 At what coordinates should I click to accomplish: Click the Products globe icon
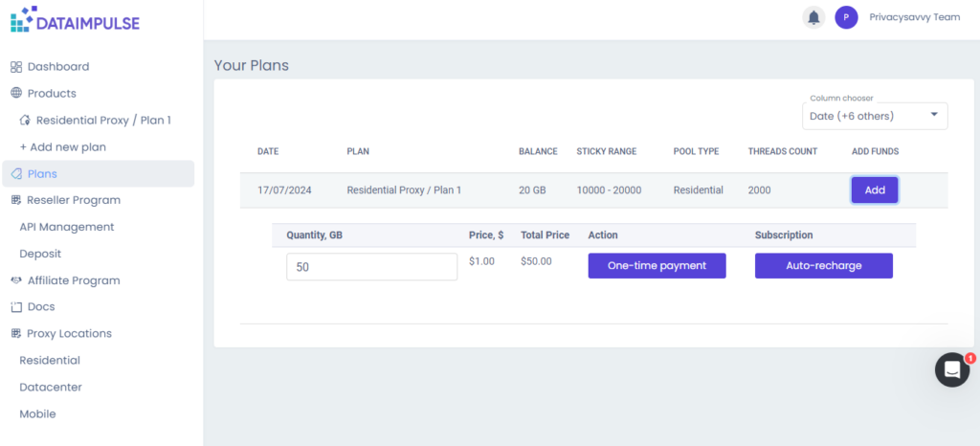[x=15, y=94]
